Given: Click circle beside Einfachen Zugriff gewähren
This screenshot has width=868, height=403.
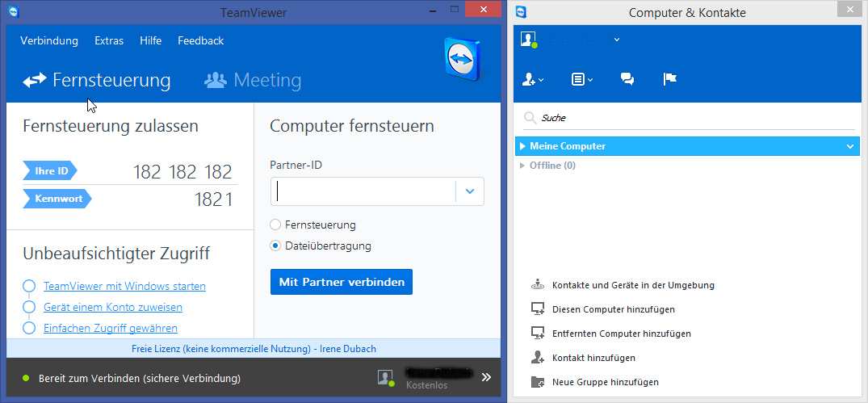Looking at the screenshot, I should [x=29, y=328].
